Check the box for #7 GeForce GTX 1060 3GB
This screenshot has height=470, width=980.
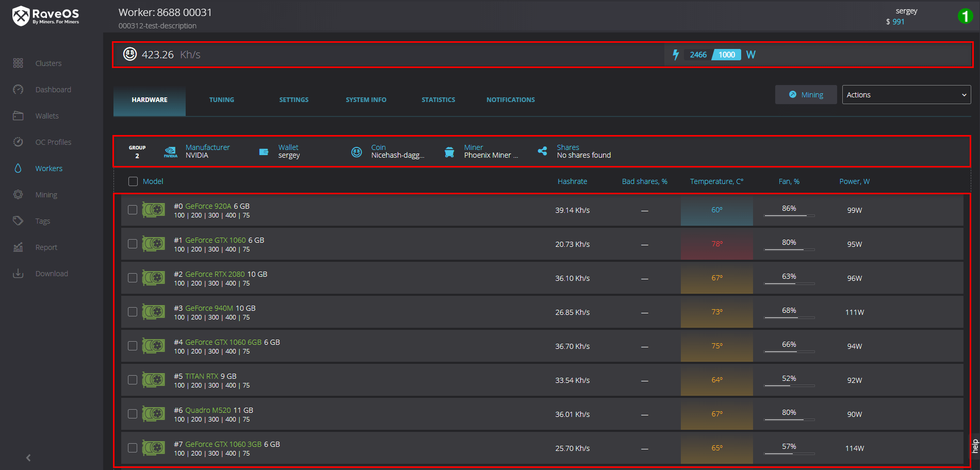click(x=133, y=448)
